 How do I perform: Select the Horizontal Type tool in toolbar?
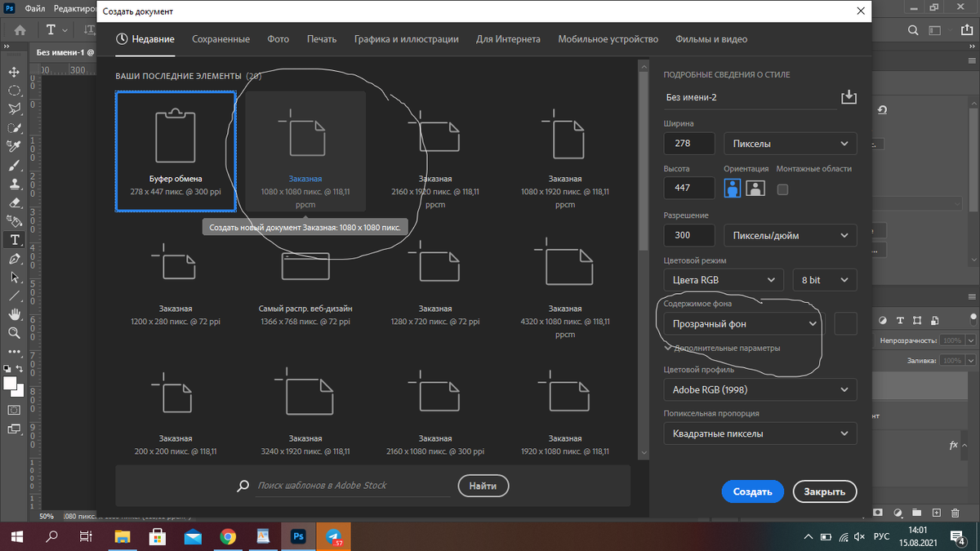point(14,240)
